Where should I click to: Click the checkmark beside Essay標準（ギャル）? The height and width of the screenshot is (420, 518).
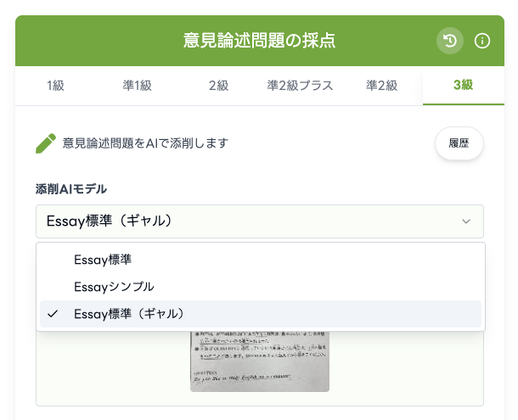point(53,313)
